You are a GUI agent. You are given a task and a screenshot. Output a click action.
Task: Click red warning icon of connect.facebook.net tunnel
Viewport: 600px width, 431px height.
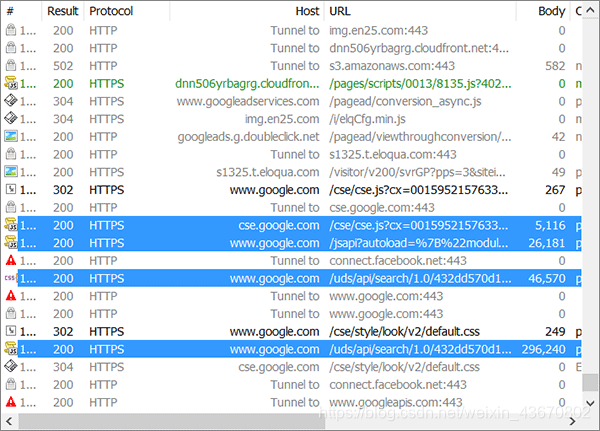coord(11,261)
